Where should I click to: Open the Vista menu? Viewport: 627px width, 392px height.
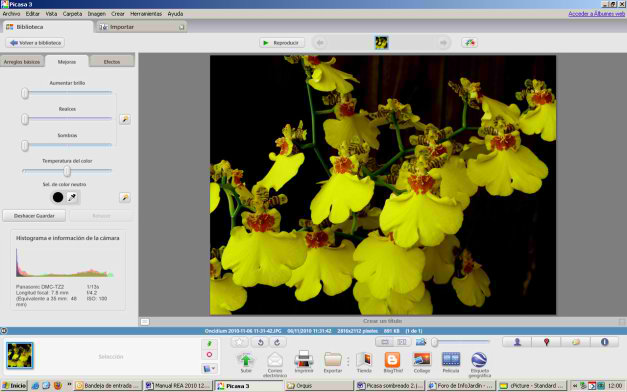(51, 14)
